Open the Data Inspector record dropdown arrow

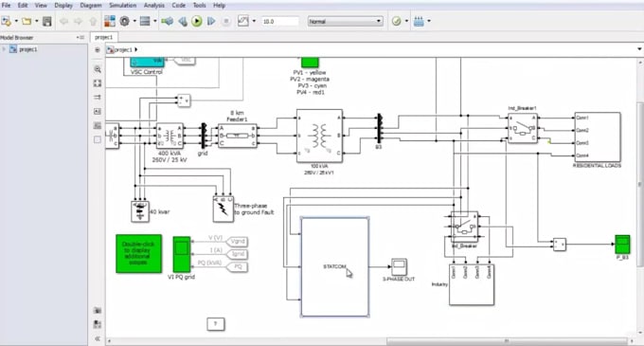(x=254, y=22)
